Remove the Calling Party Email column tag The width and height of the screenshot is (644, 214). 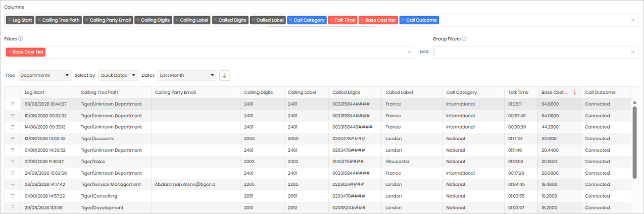click(87, 20)
